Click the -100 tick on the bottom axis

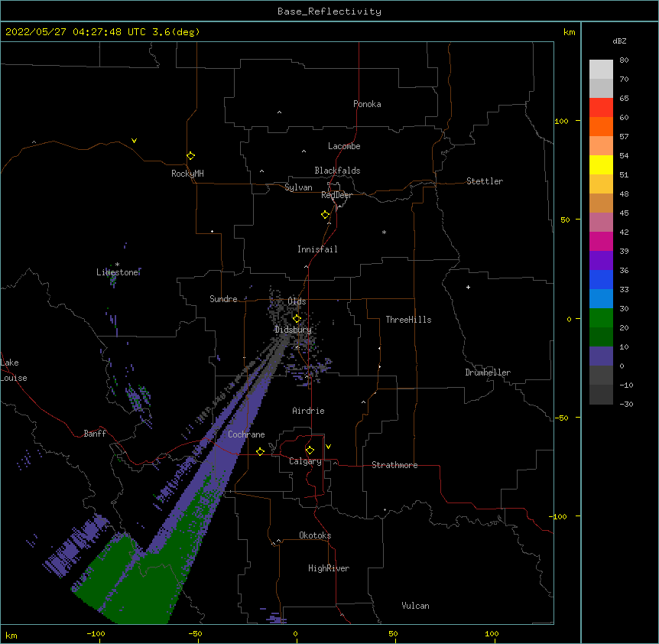pyautogui.click(x=96, y=633)
